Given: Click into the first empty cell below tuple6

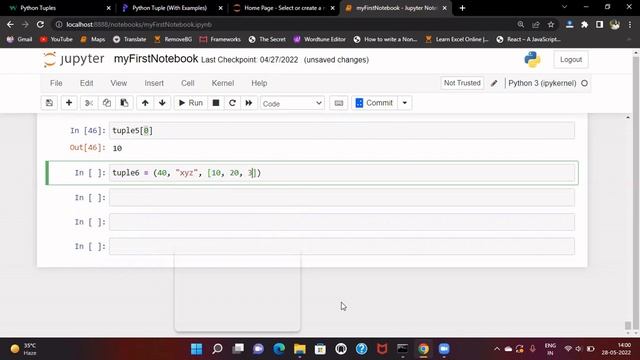Looking at the screenshot, I should pyautogui.click(x=342, y=198).
